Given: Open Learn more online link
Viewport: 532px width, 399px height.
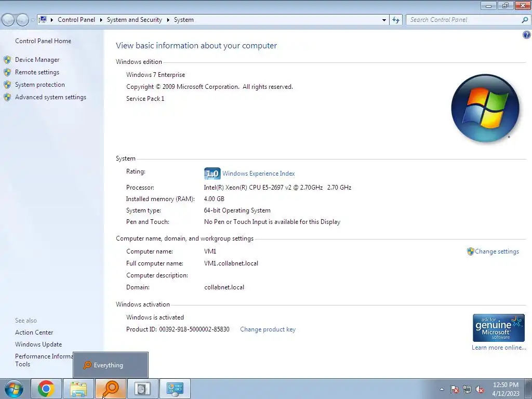Looking at the screenshot, I should coord(499,348).
